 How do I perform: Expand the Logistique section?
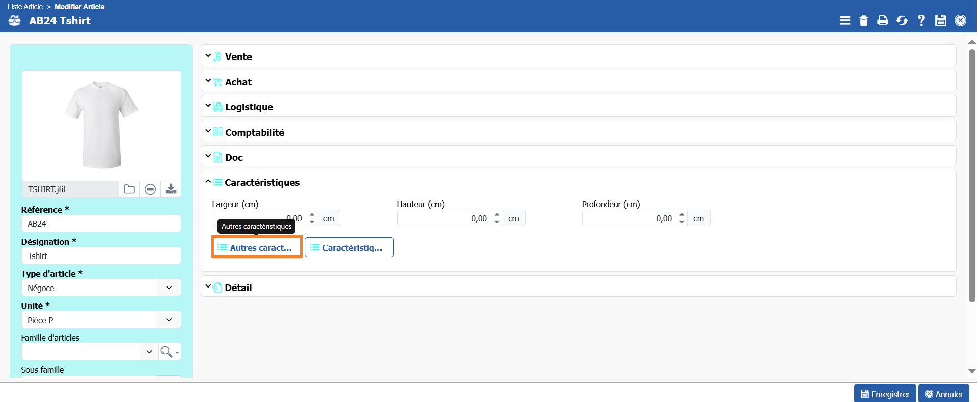[x=249, y=107]
